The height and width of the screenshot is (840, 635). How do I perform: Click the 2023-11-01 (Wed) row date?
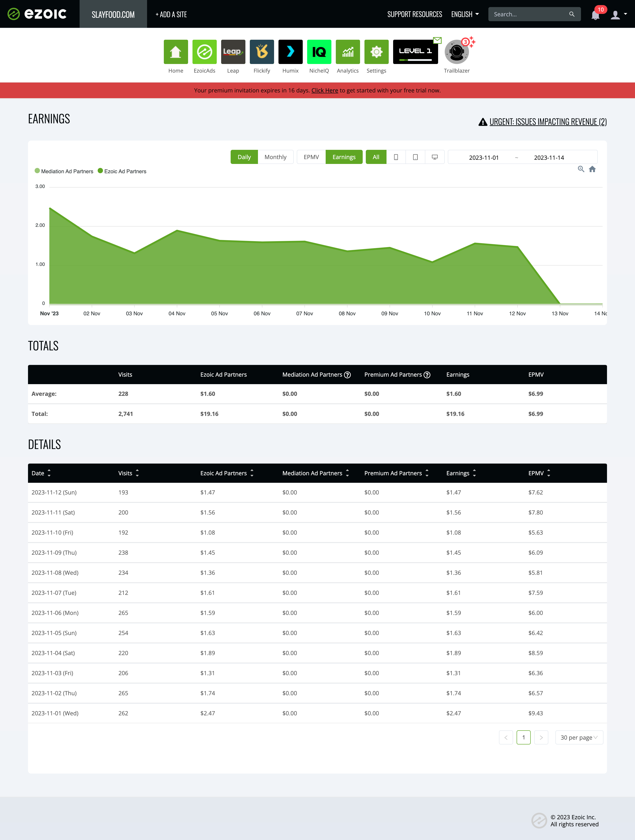point(55,713)
